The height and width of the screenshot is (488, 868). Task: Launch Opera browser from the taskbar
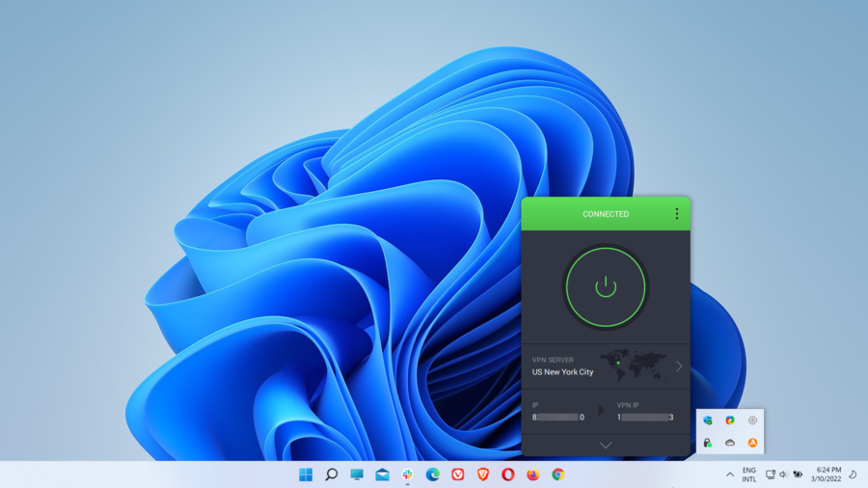(508, 474)
